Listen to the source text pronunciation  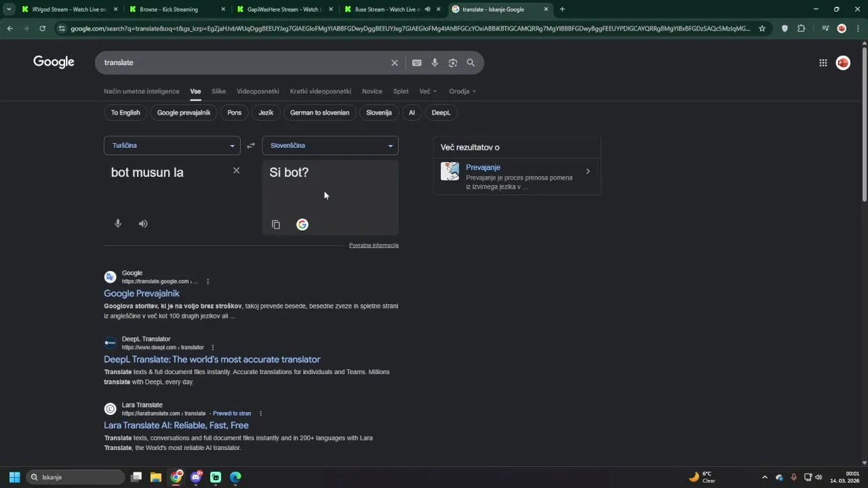(x=143, y=224)
